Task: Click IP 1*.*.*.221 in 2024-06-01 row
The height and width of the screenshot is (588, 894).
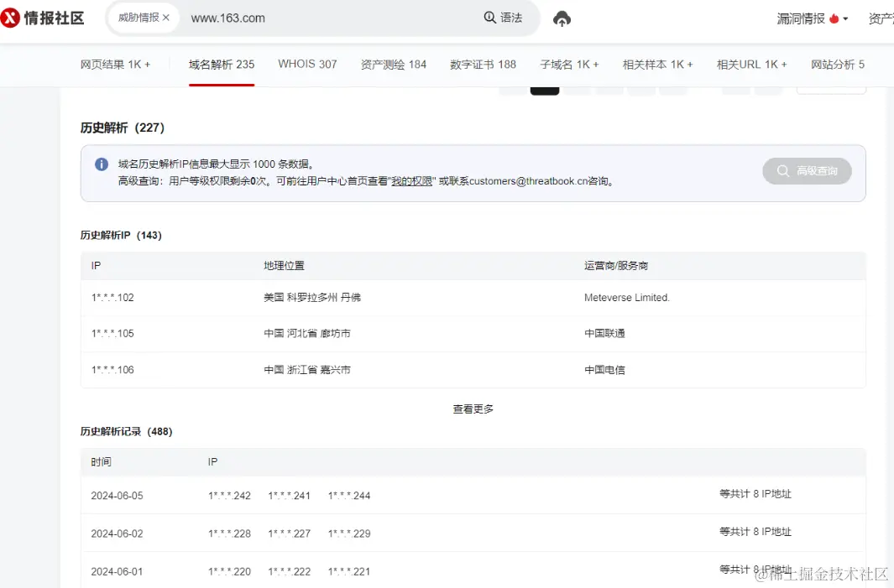Action: click(x=349, y=571)
